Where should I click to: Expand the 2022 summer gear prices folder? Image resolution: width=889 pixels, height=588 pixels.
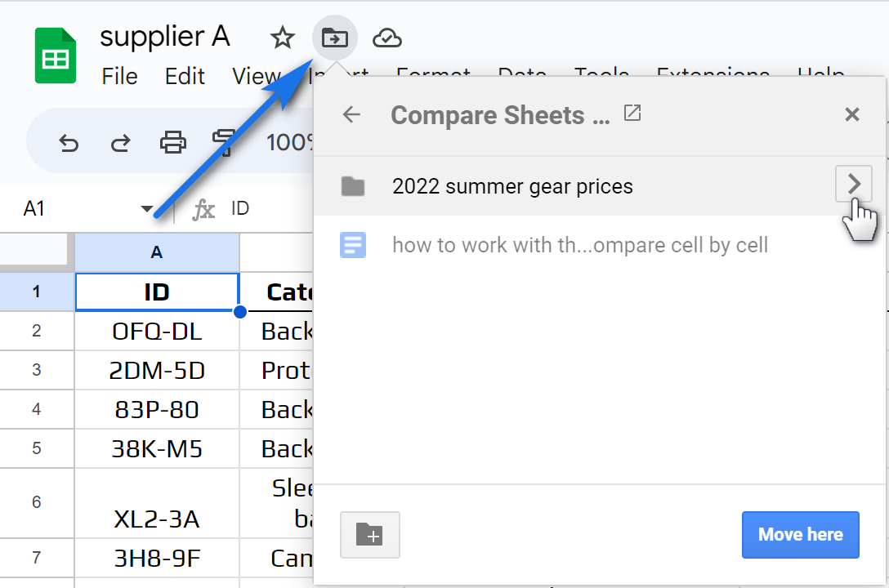coord(853,184)
